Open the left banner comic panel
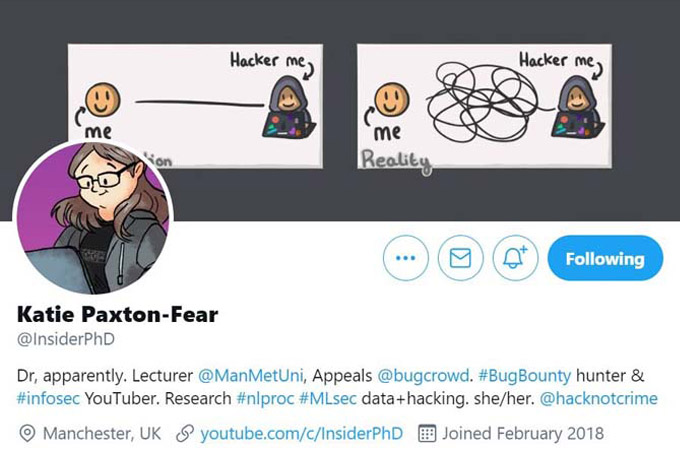This screenshot has width=680, height=450. point(195,106)
